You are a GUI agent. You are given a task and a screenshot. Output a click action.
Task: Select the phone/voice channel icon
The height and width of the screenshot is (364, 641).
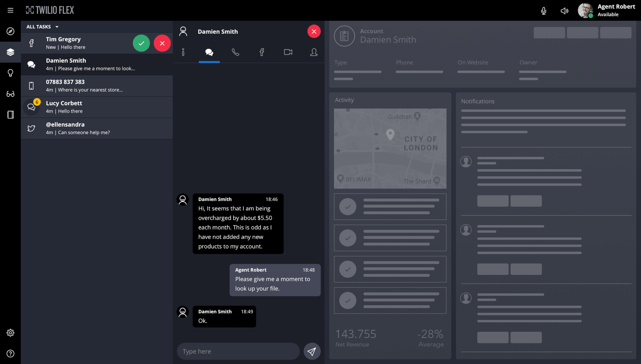[x=236, y=52]
